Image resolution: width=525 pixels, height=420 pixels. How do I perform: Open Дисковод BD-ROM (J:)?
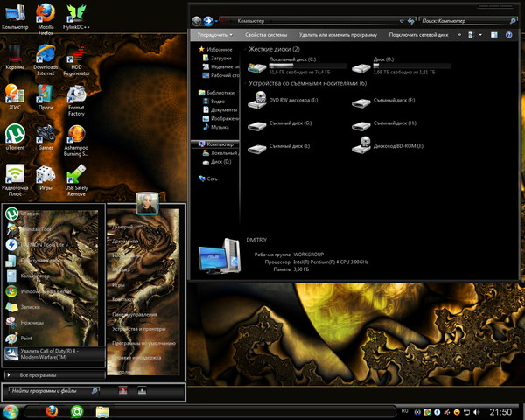point(388,145)
